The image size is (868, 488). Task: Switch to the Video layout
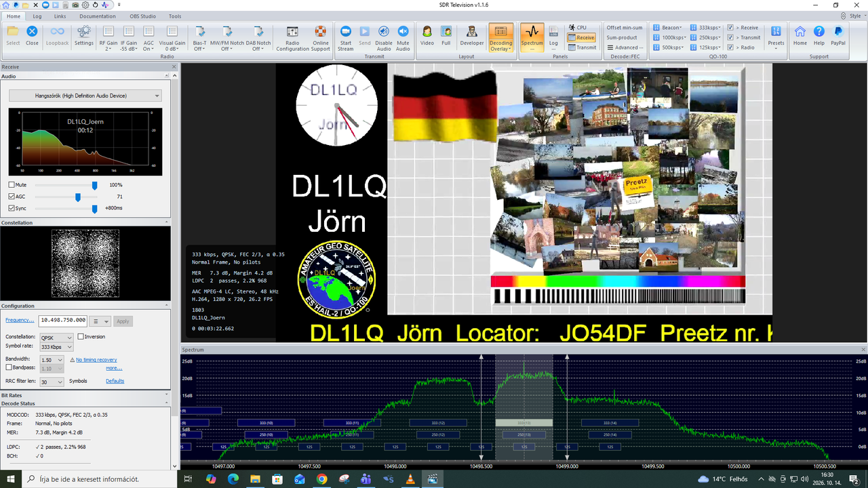tap(427, 35)
